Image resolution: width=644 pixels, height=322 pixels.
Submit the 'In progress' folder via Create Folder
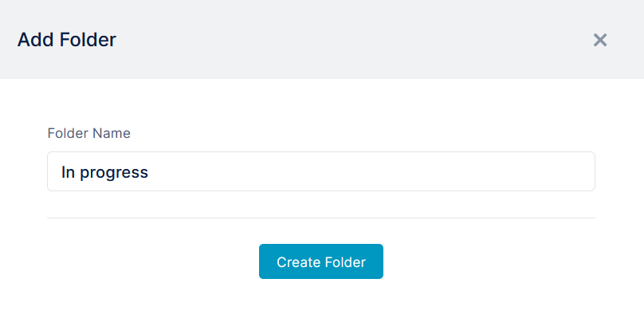coord(320,261)
